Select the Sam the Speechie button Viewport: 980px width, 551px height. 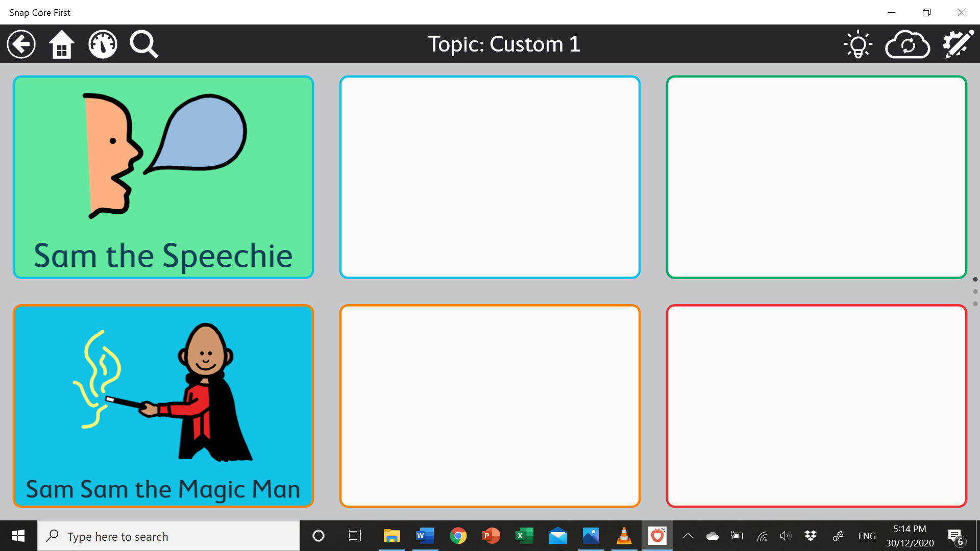click(163, 177)
